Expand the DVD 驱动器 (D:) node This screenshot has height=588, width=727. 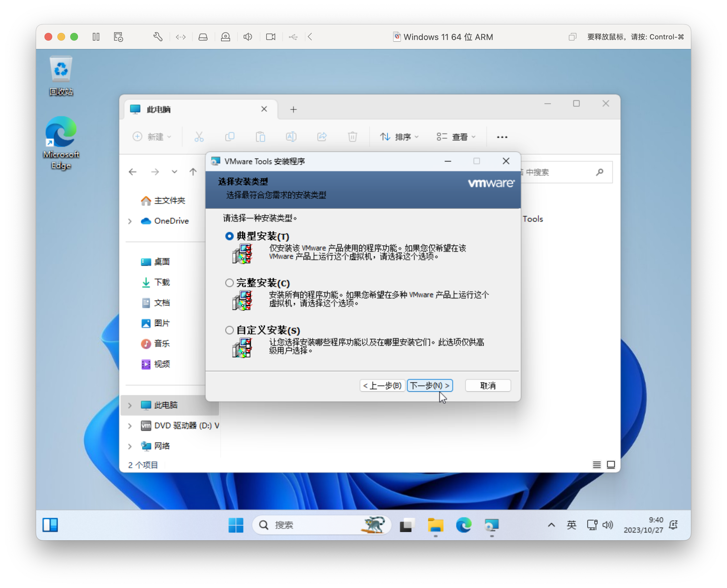coord(130,426)
